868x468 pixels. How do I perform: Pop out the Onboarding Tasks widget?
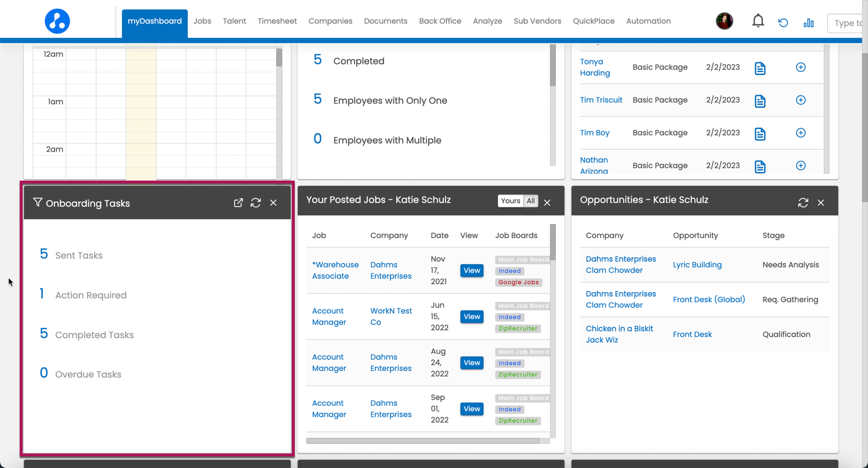238,203
